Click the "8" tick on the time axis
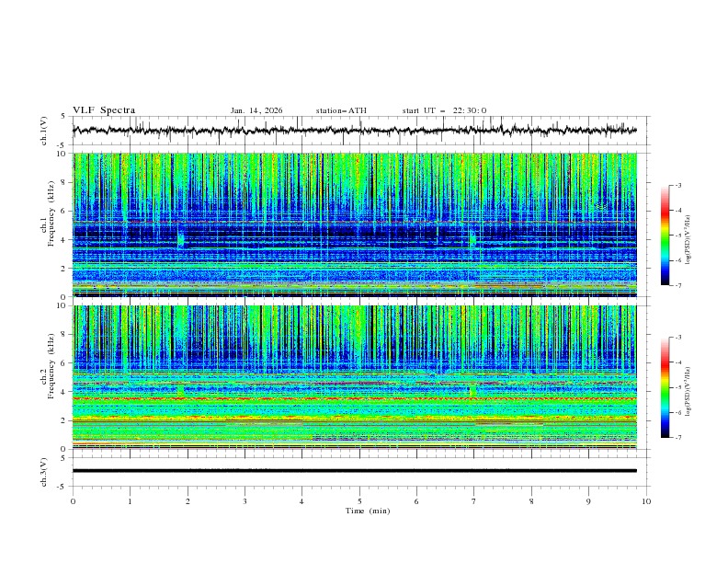 [531, 501]
